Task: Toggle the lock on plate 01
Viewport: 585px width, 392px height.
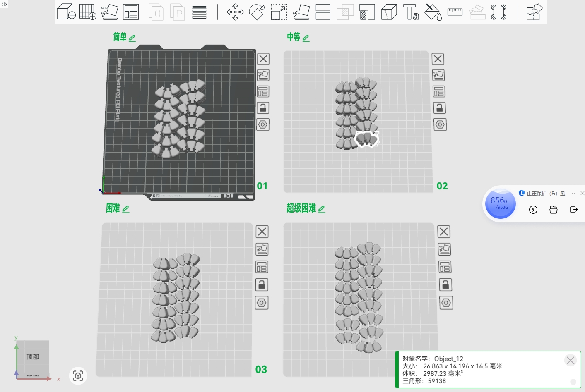Action: pos(263,108)
